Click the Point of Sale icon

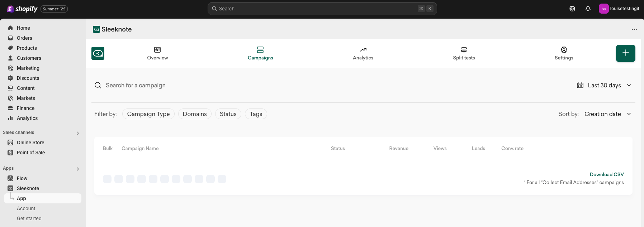[10, 153]
